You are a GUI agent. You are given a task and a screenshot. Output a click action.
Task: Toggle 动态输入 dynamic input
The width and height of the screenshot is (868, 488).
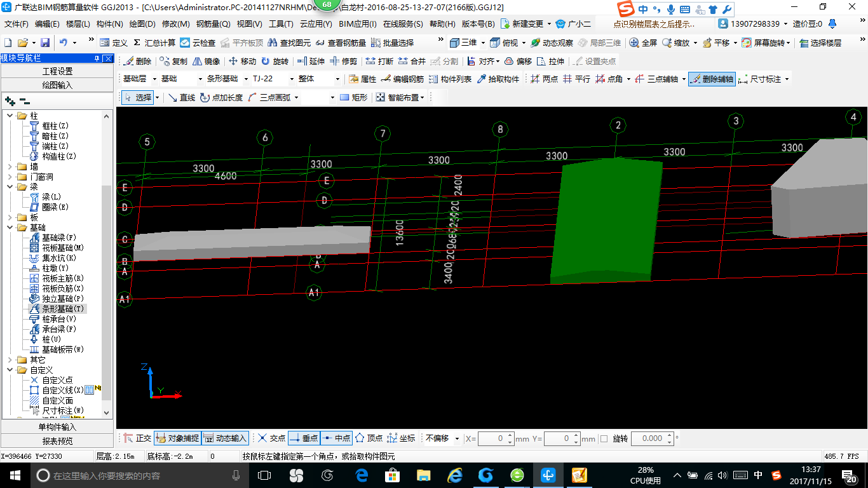pyautogui.click(x=225, y=438)
